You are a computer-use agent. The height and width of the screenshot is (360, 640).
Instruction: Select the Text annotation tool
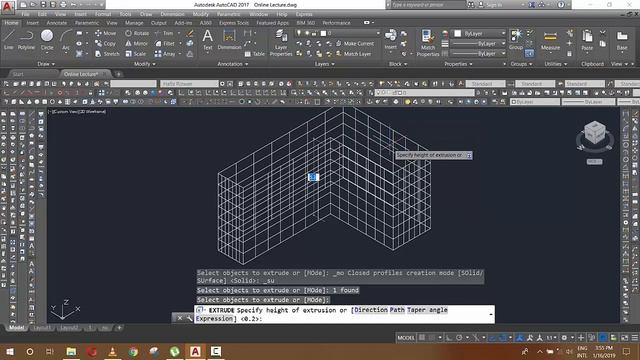(x=208, y=40)
